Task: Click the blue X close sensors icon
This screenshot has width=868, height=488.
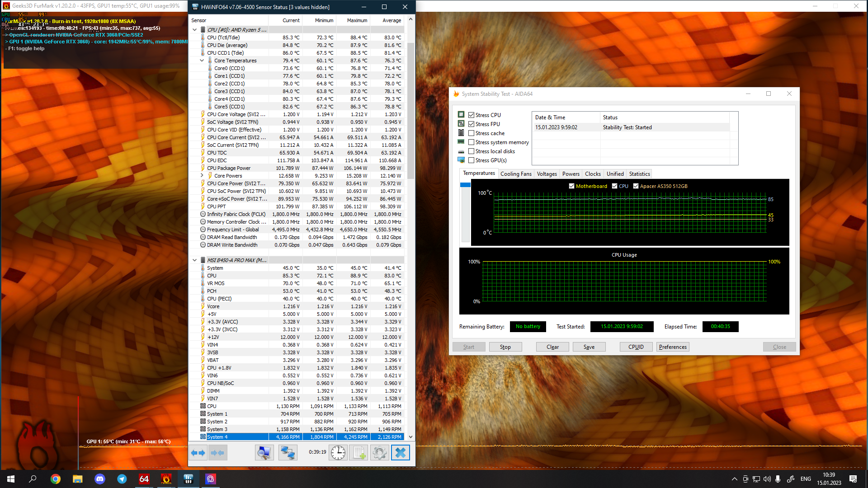Action: pyautogui.click(x=400, y=453)
